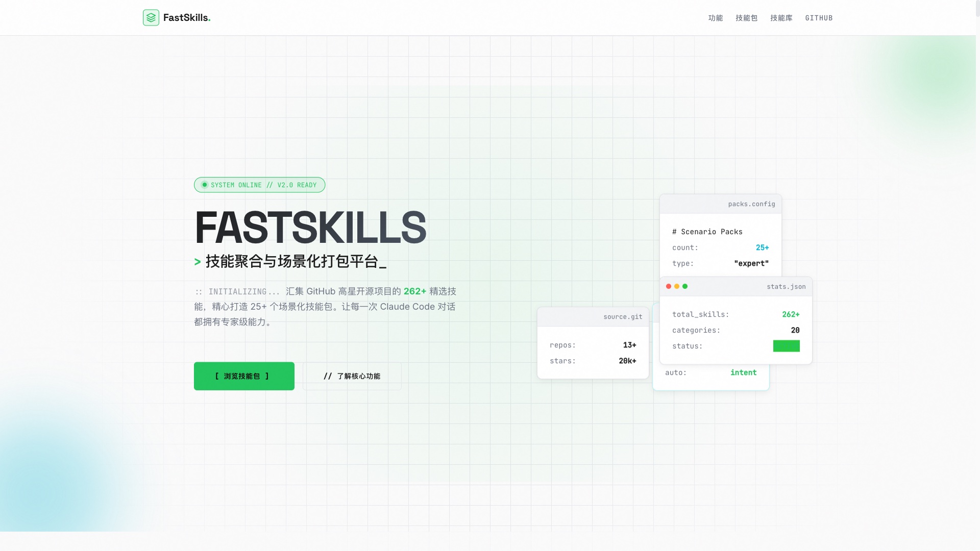Viewport: 980px width, 551px height.
Task: Expand the packs.config Scenario Packs card
Action: coord(720,235)
